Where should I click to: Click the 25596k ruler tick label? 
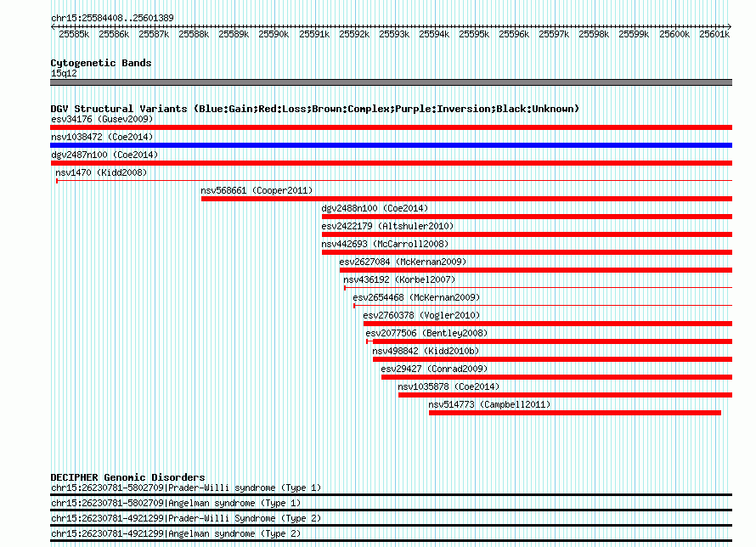(514, 34)
